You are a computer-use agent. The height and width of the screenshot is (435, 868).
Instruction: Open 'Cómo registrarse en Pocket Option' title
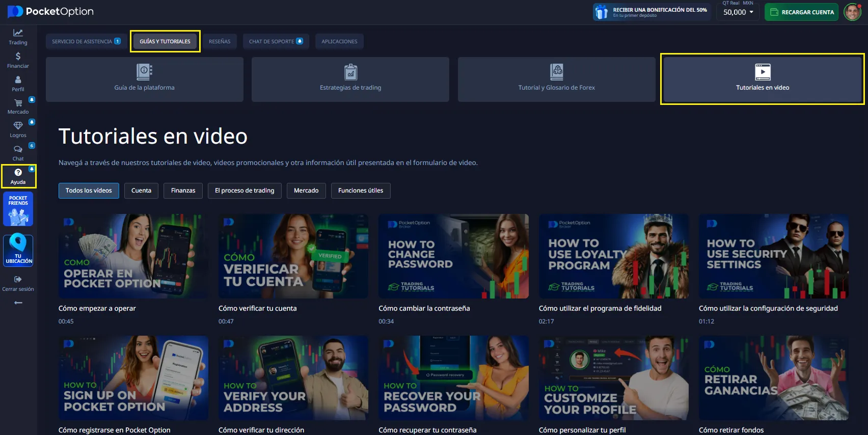[x=115, y=430]
